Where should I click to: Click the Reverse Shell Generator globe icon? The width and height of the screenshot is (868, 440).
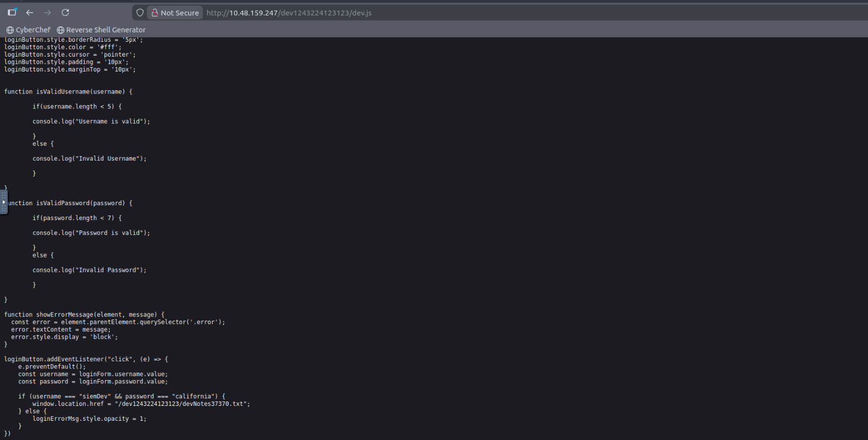(60, 30)
